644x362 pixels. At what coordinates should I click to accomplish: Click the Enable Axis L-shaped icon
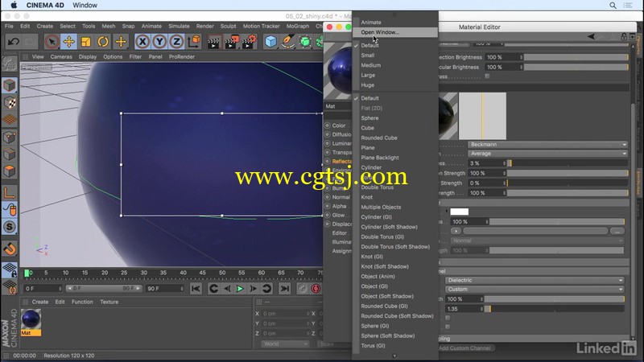coord(10,192)
